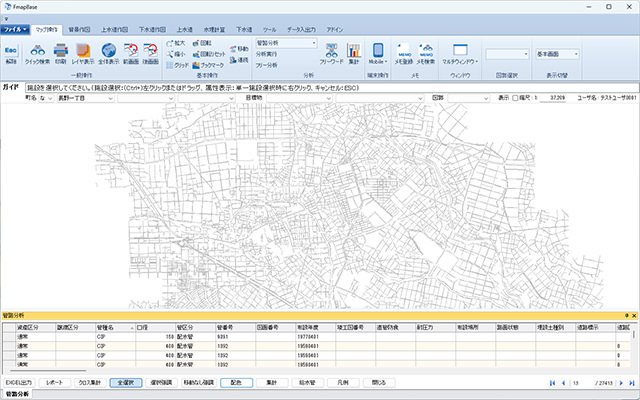Viewport: 640px width, 400px height.
Task: Toggle the 縮尺 scale checkbox
Action: pos(516,98)
